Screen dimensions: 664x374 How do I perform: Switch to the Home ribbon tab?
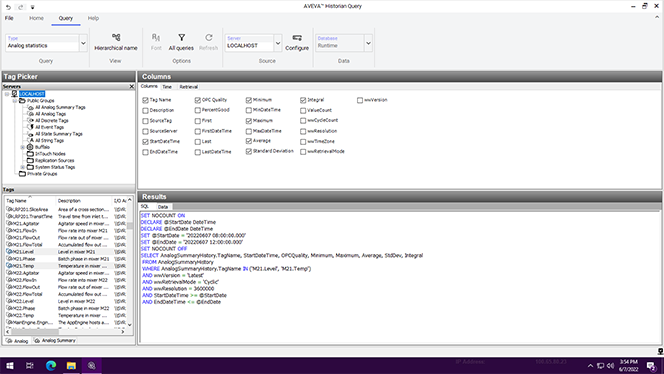(x=36, y=18)
